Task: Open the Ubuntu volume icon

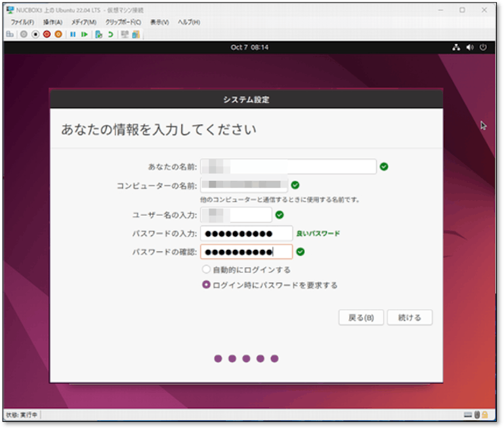Action: pos(470,48)
